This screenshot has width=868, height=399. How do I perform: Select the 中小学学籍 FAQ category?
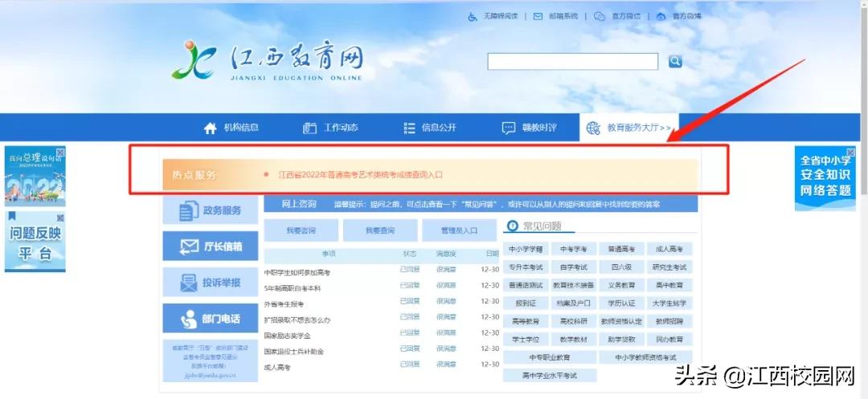click(x=526, y=249)
